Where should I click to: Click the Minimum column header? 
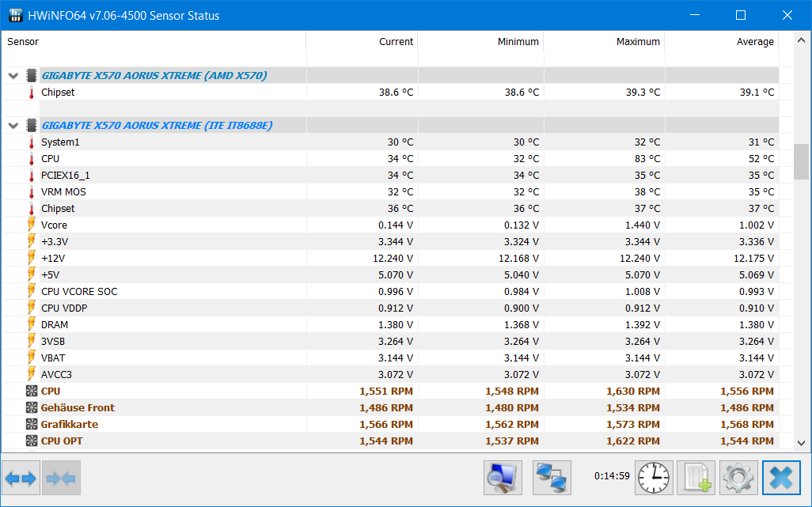tap(480, 42)
